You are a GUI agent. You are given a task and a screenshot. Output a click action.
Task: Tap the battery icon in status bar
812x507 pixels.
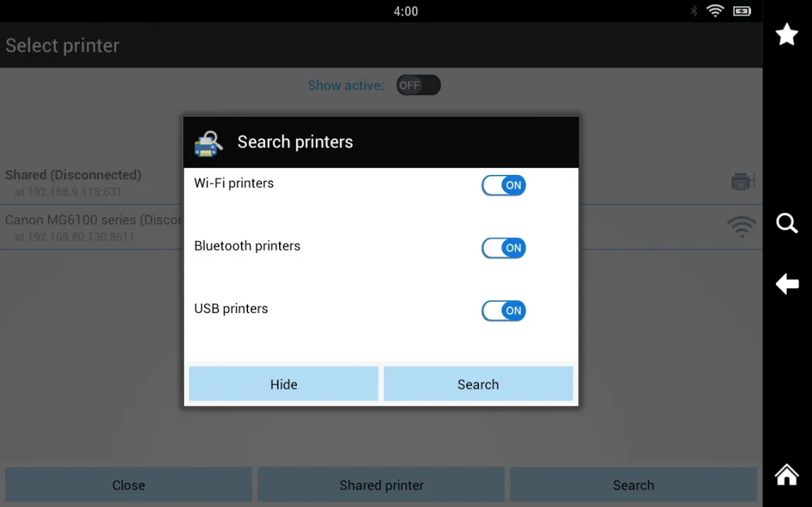tap(742, 11)
